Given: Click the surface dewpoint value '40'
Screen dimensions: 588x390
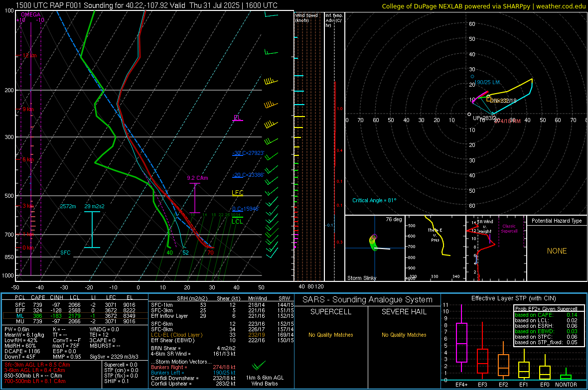Looking at the screenshot, I should point(169,253).
